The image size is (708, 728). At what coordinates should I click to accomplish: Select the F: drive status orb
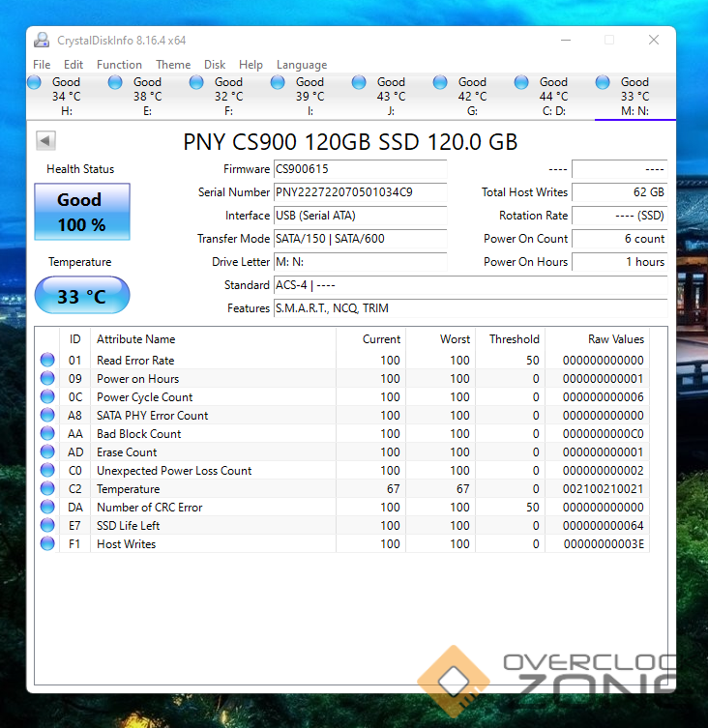coord(196,82)
